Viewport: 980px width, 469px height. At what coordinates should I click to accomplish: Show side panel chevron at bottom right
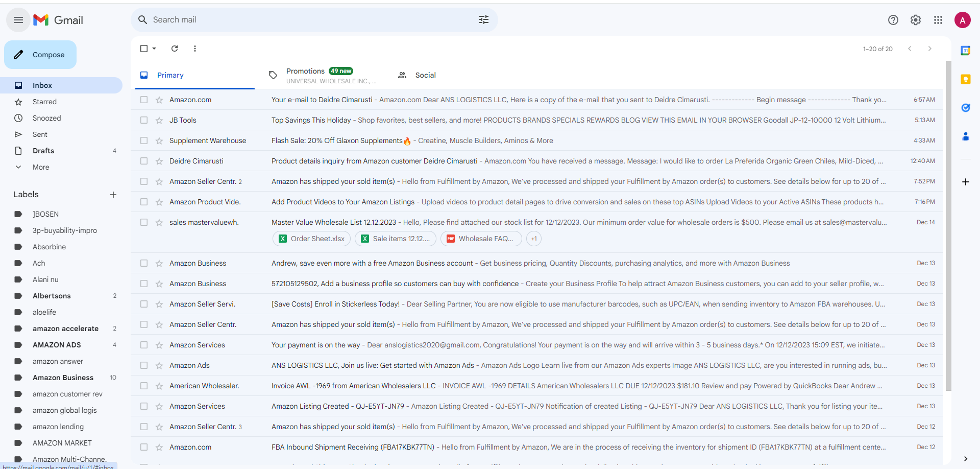(966, 459)
